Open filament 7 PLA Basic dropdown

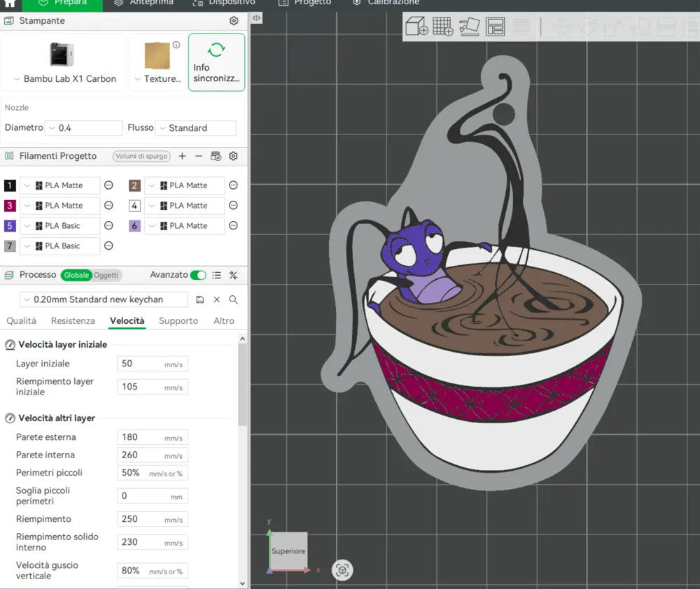click(x=59, y=246)
